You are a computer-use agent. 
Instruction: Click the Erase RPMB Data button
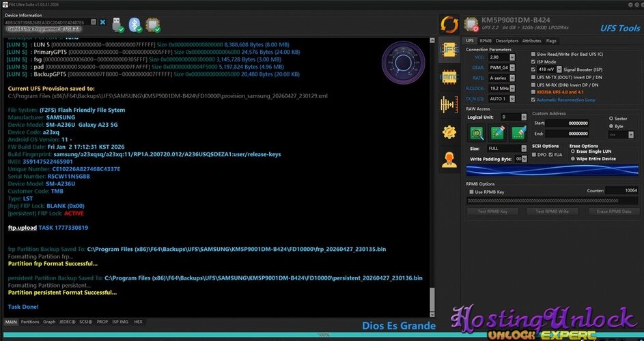tap(613, 211)
